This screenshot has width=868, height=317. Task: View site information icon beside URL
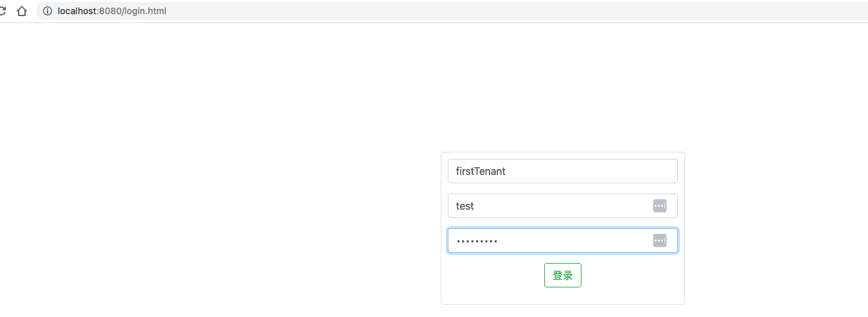[47, 11]
